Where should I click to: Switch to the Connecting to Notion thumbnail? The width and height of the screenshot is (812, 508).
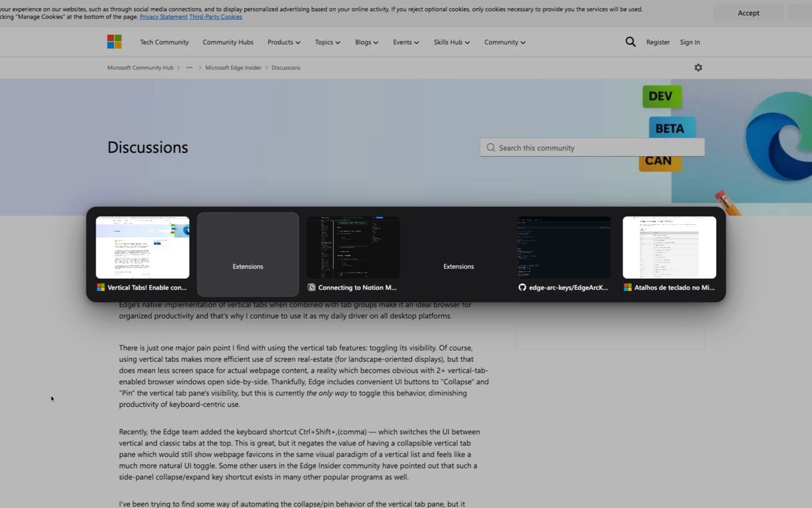point(353,248)
